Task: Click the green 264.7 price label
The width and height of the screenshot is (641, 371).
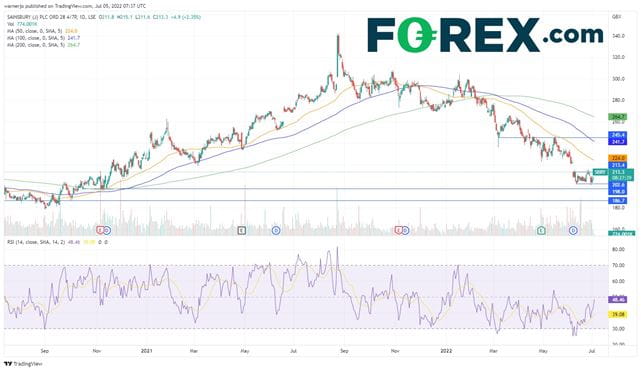Action: coord(617,117)
